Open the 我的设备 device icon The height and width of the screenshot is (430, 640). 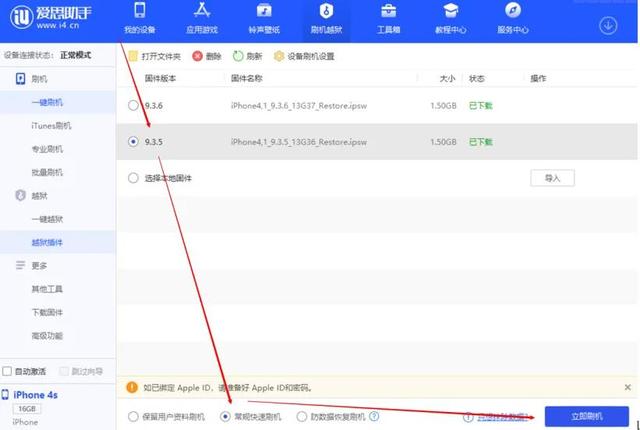140,10
